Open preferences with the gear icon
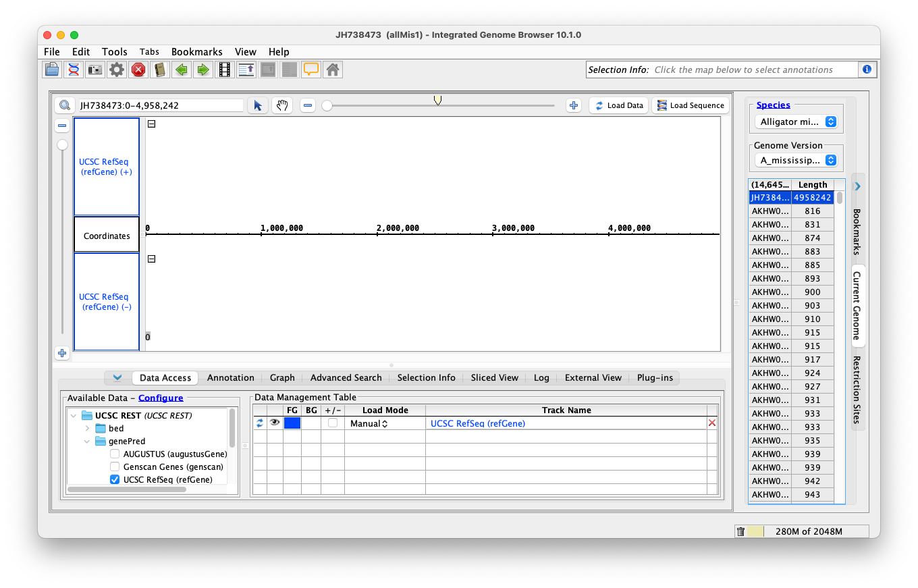The width and height of the screenshot is (918, 588). (x=117, y=70)
